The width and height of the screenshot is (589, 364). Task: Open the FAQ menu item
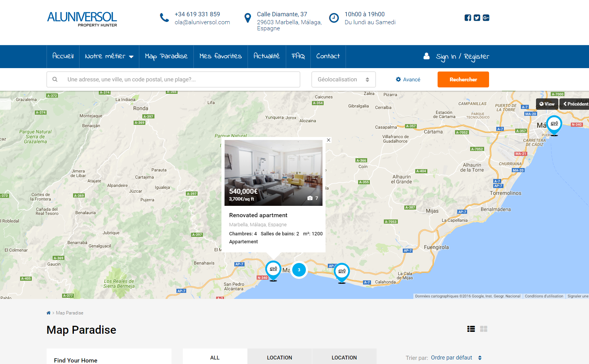pyautogui.click(x=298, y=56)
